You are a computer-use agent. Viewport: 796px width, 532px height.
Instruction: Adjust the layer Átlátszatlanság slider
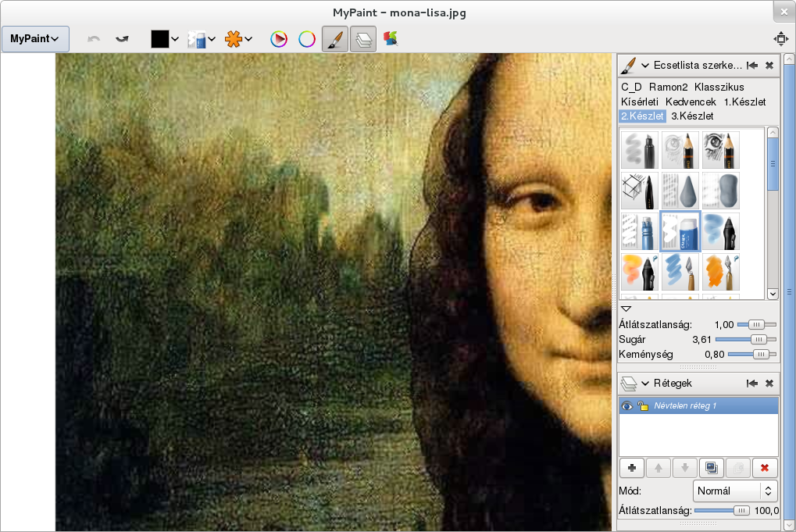pyautogui.click(x=722, y=511)
